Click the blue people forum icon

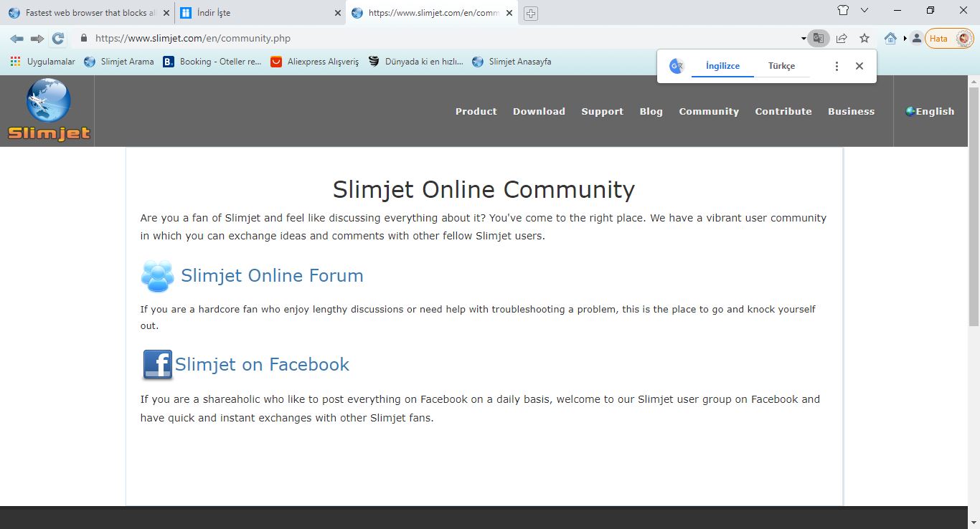(158, 276)
